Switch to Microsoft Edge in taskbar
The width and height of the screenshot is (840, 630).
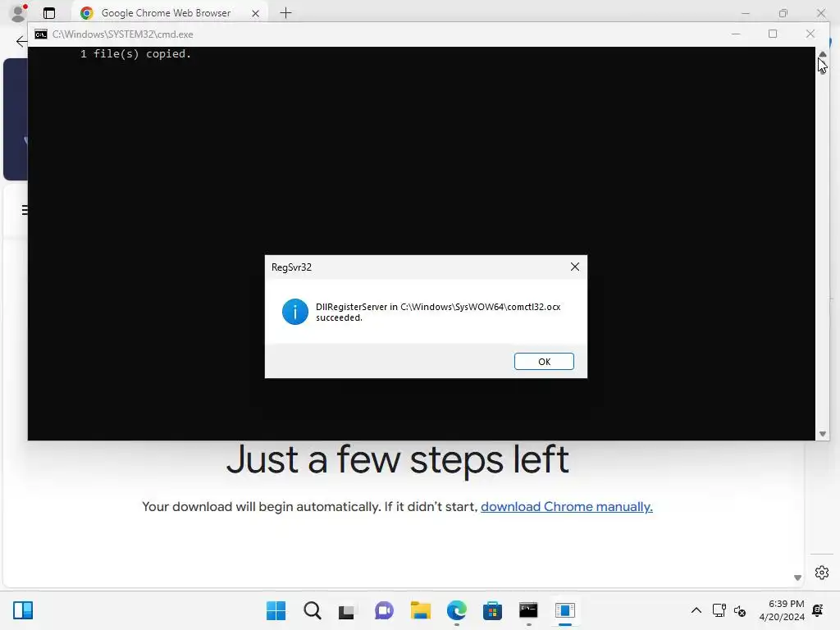(456, 610)
